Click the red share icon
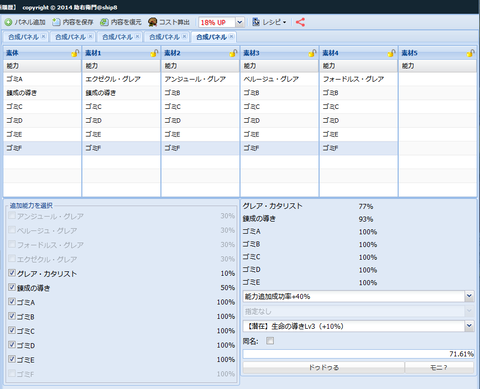 click(x=300, y=22)
